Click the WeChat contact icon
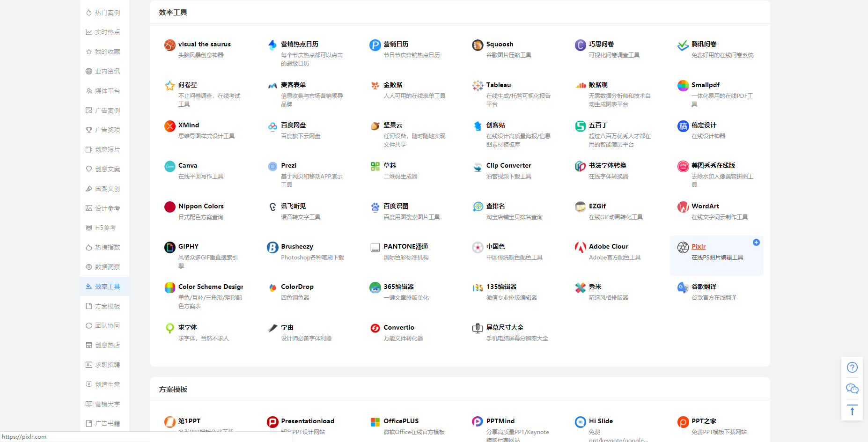868x442 pixels. [x=852, y=389]
